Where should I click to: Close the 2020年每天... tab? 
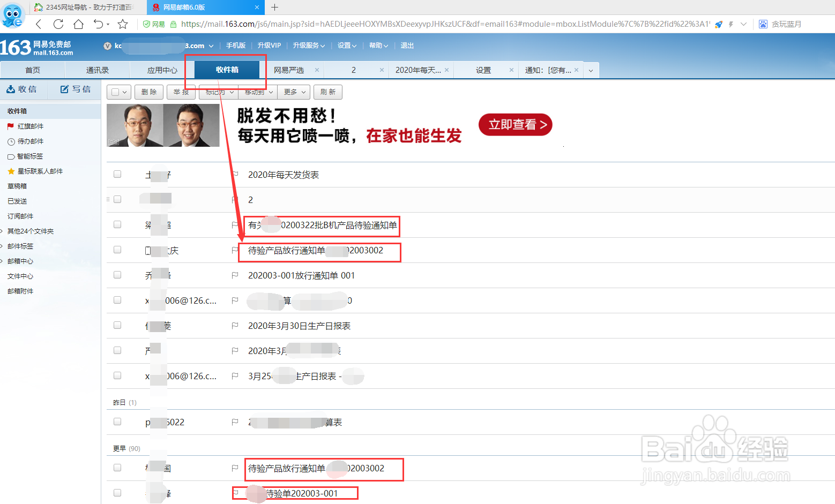click(446, 70)
